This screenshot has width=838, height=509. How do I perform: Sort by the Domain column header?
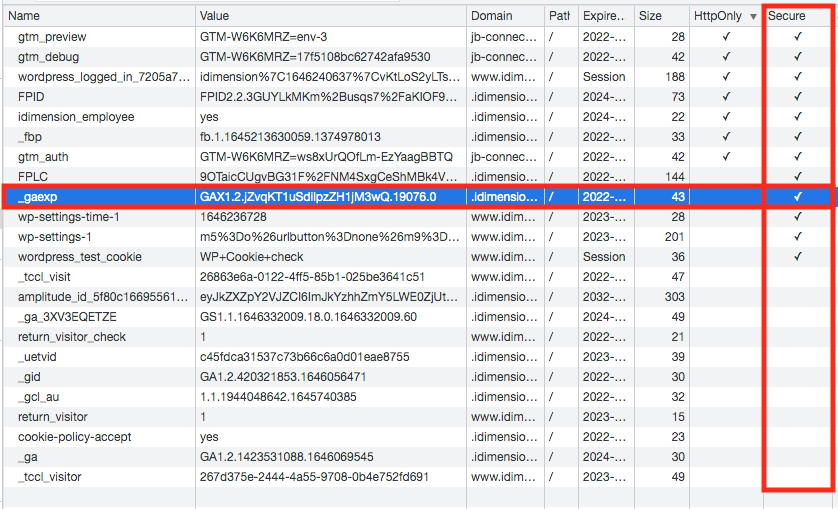506,16
